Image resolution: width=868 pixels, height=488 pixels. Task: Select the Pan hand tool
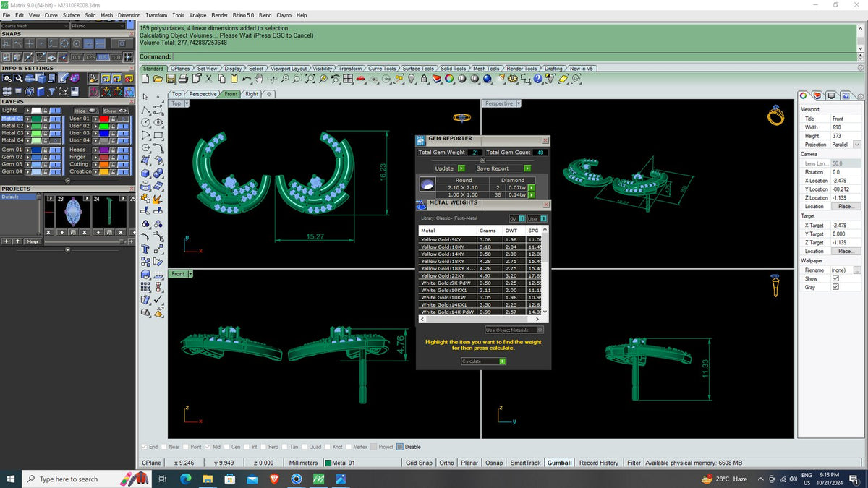tap(259, 78)
